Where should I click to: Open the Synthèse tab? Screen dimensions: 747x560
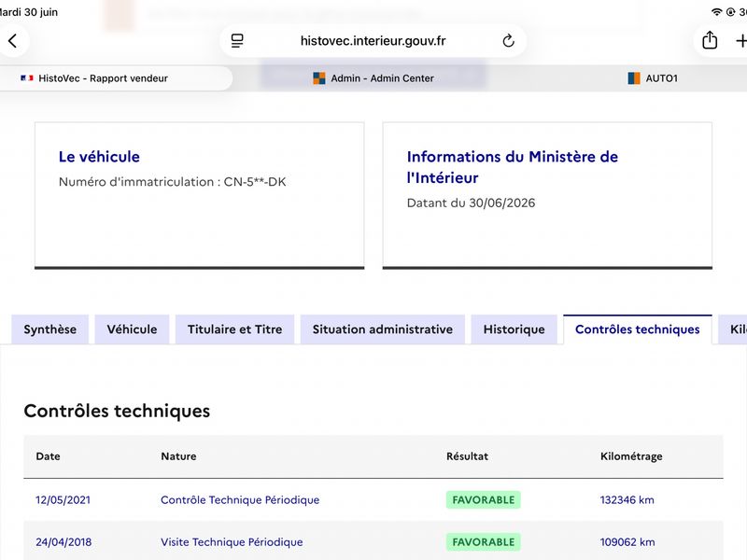50,329
